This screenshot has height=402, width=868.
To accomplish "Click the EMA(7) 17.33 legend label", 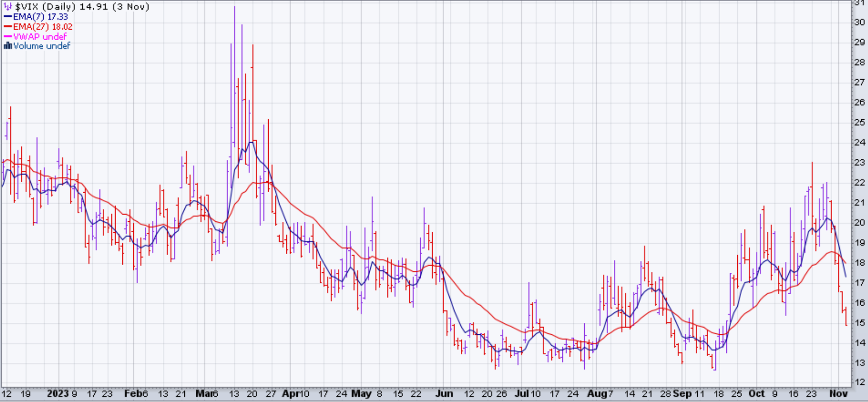I will tap(40, 17).
